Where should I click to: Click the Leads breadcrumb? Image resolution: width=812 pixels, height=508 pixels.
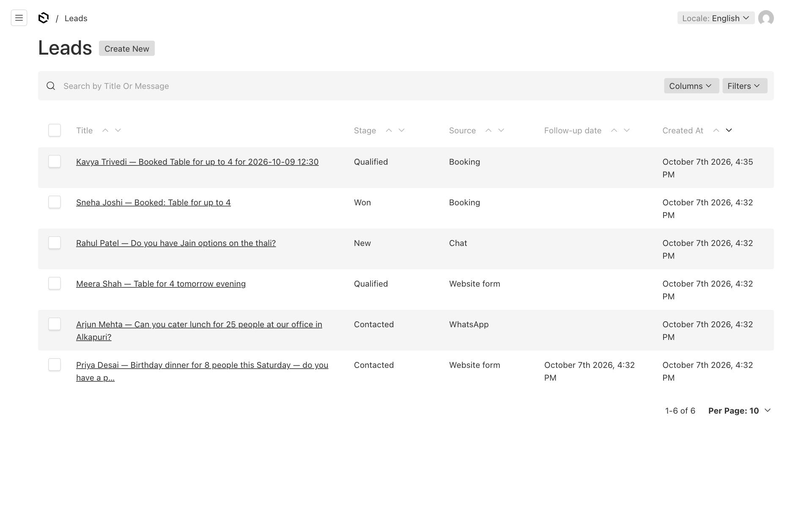[76, 18]
